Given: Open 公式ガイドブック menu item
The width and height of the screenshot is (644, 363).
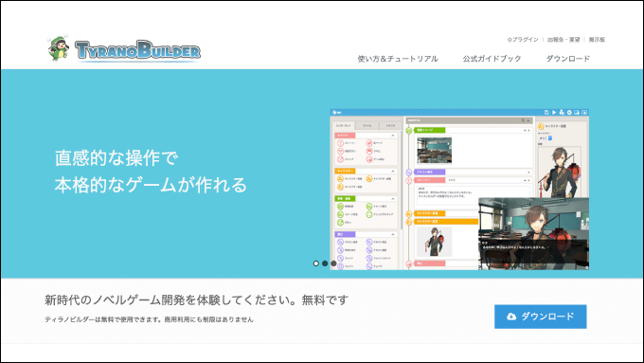Looking at the screenshot, I should point(492,59).
